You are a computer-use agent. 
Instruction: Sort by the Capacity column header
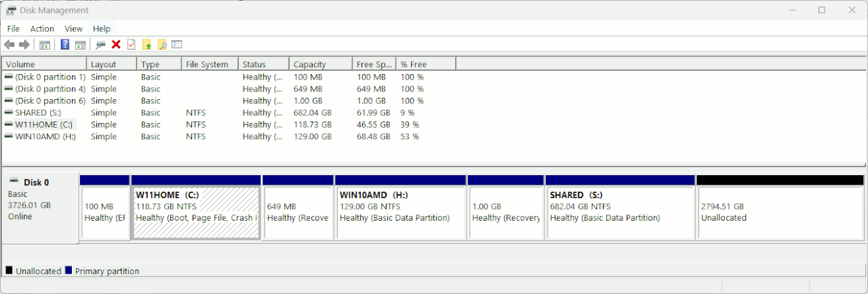click(x=320, y=64)
